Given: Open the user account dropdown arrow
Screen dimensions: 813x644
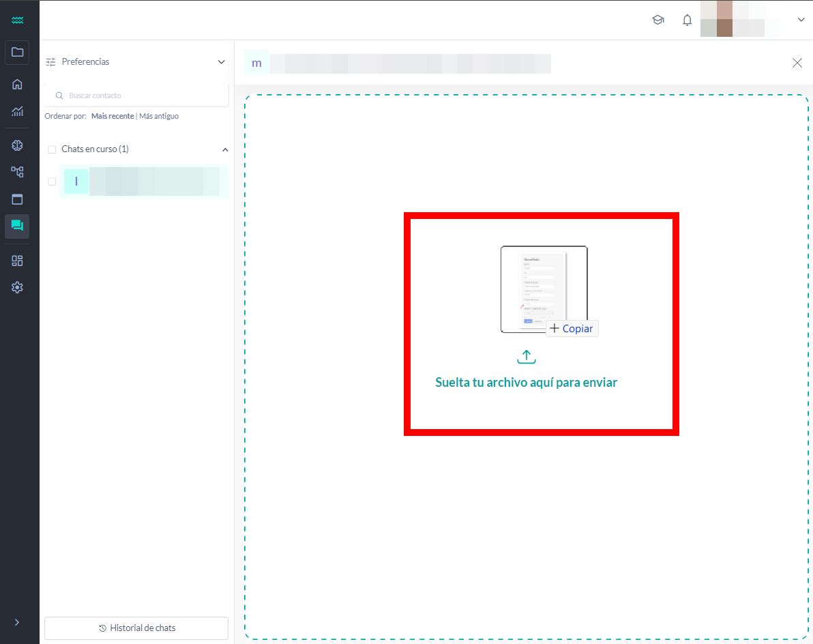Looking at the screenshot, I should pos(801,20).
